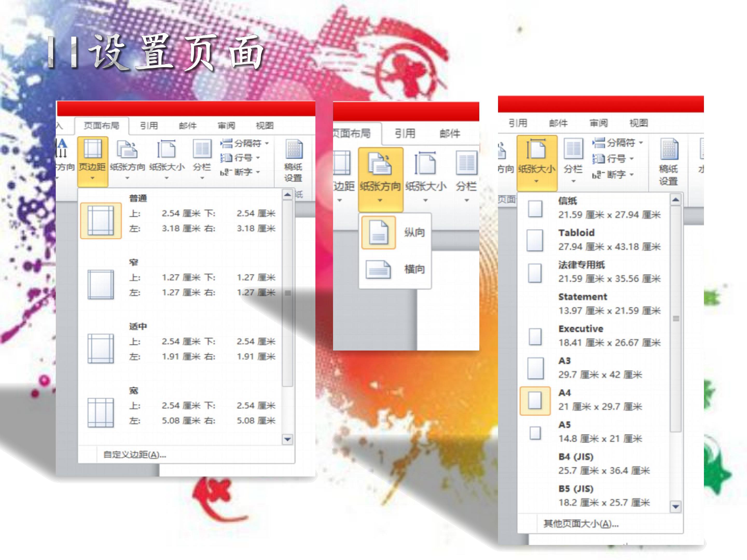Click 稿纸设置 icon in the left ribbon
This screenshot has width=747, height=560.
coord(294,149)
